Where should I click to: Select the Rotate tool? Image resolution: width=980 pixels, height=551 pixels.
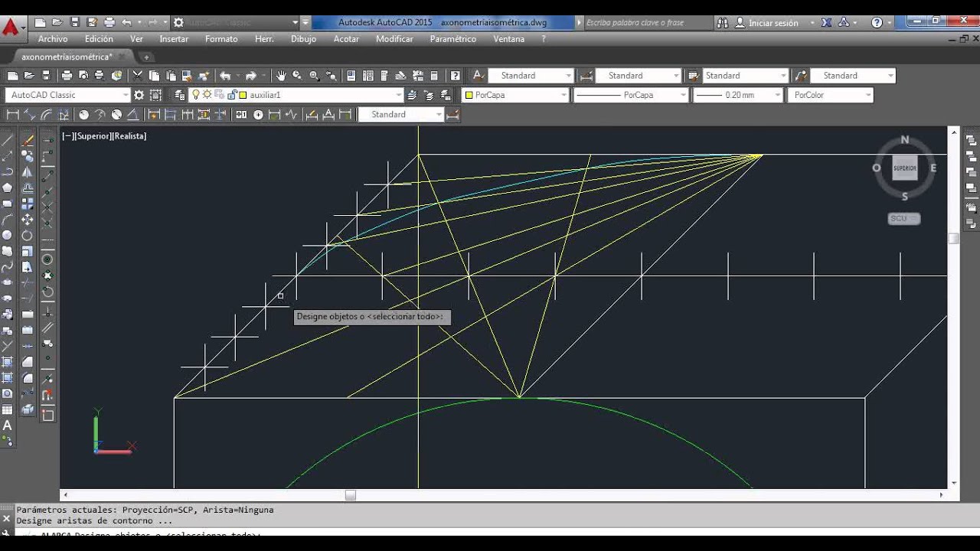28,236
